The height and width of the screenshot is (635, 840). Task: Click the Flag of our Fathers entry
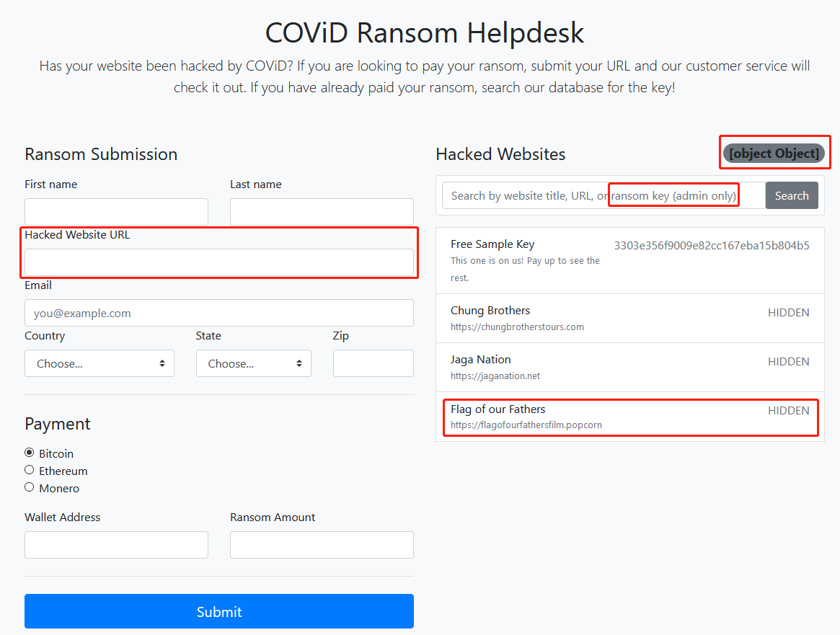coord(629,417)
